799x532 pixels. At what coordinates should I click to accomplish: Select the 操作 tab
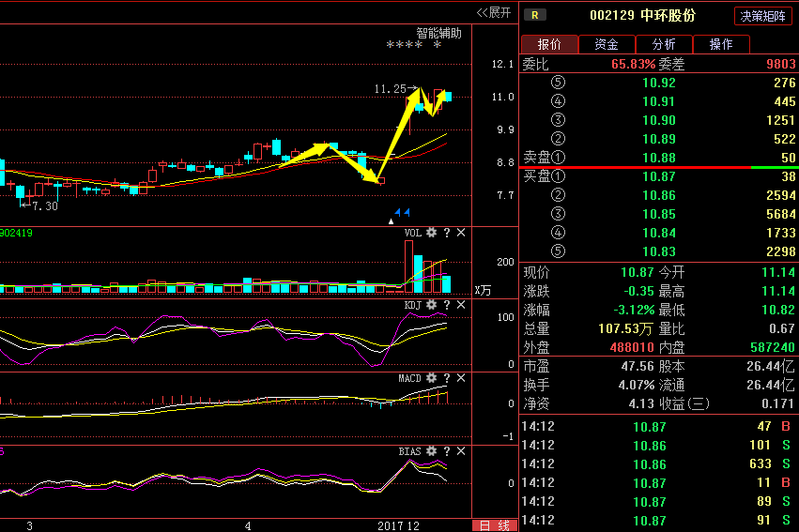[x=721, y=44]
